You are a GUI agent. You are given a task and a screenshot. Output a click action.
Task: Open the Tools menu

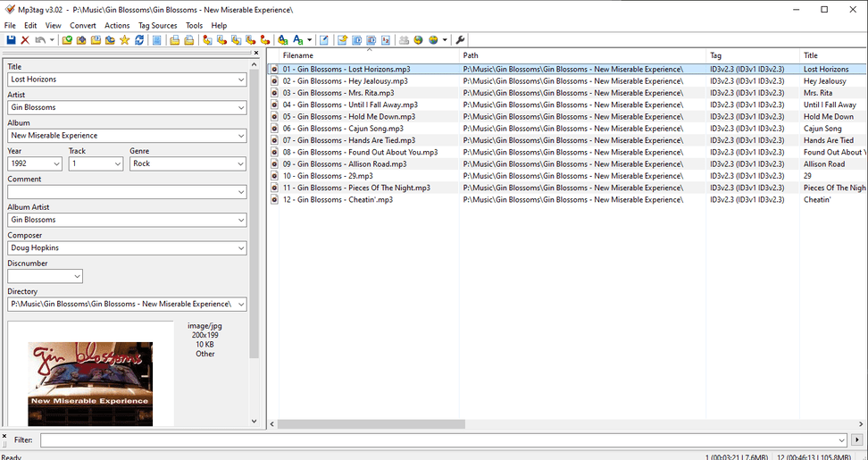[195, 26]
